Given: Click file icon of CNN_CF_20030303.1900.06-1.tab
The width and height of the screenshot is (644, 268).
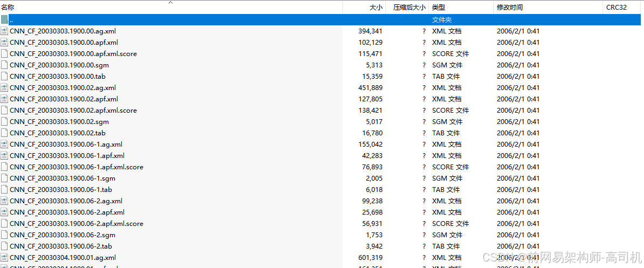Looking at the screenshot, I should pyautogui.click(x=4, y=190).
